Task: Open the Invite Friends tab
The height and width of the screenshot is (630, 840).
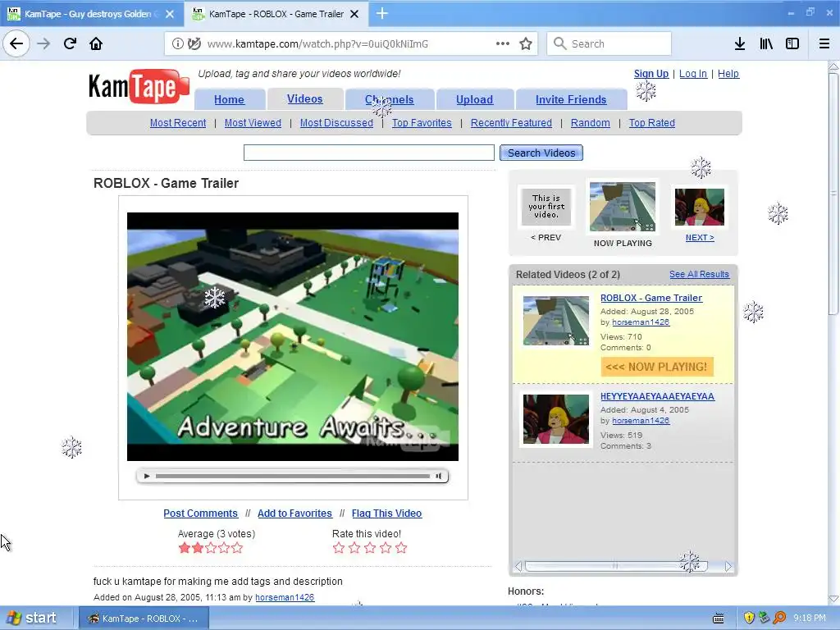Action: click(x=571, y=99)
